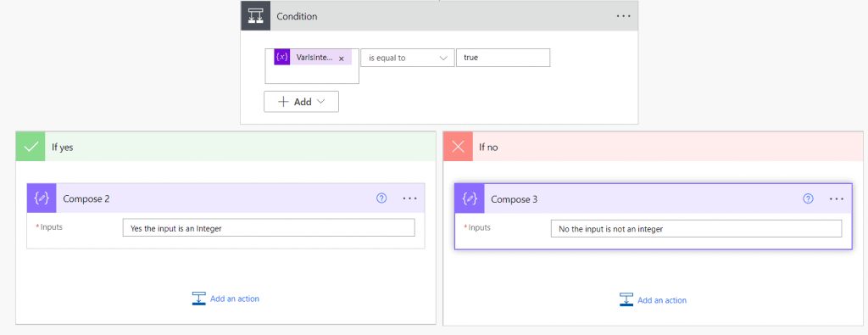The image size is (868, 335).
Task: Click the 'If no' branch header label
Action: [x=488, y=148]
